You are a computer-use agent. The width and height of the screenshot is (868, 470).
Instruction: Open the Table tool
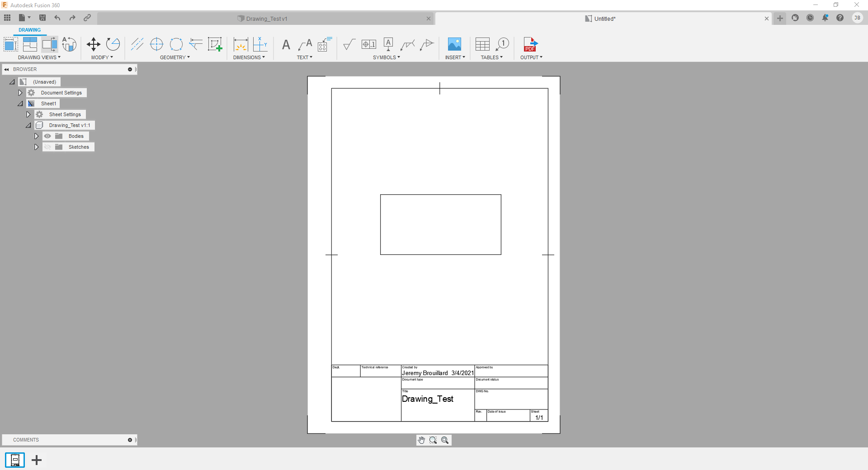482,44
